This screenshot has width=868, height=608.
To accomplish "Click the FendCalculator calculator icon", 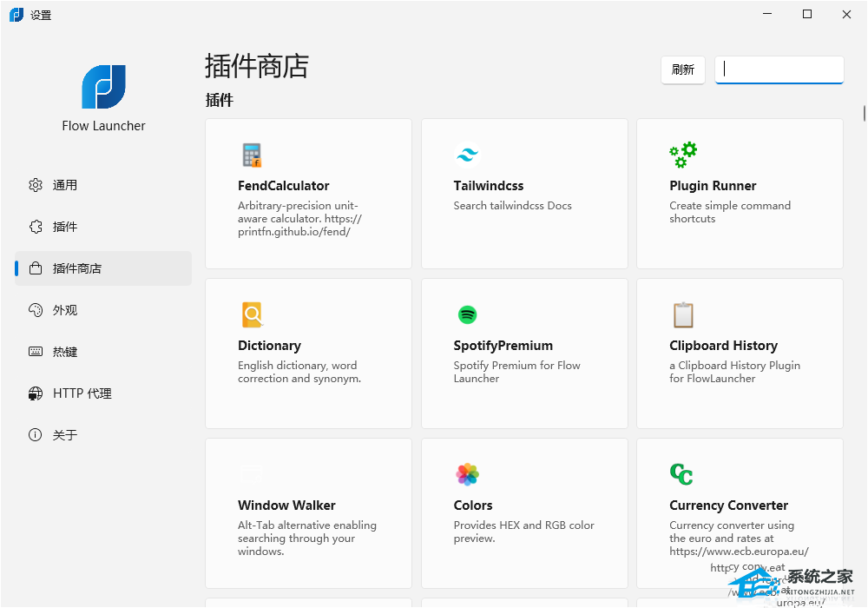I will pyautogui.click(x=252, y=155).
